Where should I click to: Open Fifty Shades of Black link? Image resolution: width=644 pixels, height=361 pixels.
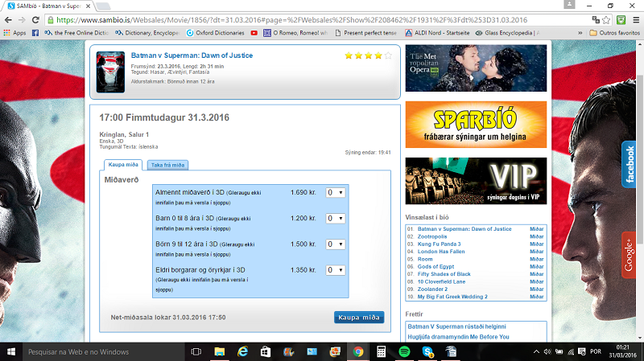[x=444, y=274]
